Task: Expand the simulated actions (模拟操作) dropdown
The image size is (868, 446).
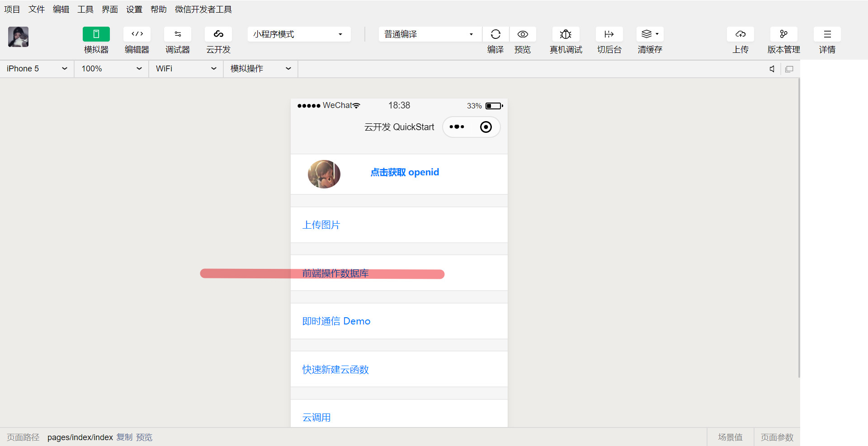Action: (x=261, y=69)
